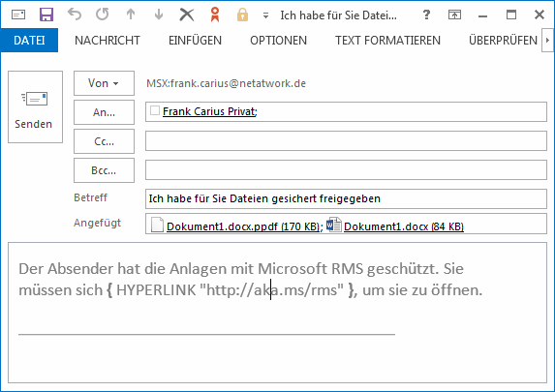Click the Betreff subject field
This screenshot has width=555, height=392.
(346, 198)
